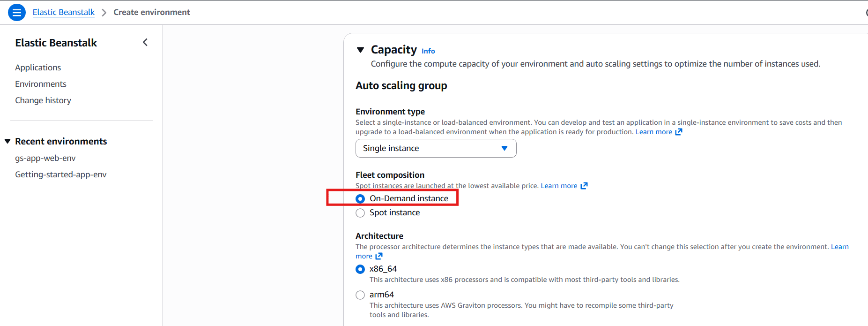Click external link icon beside Fleet composition Learn more

coord(584,186)
